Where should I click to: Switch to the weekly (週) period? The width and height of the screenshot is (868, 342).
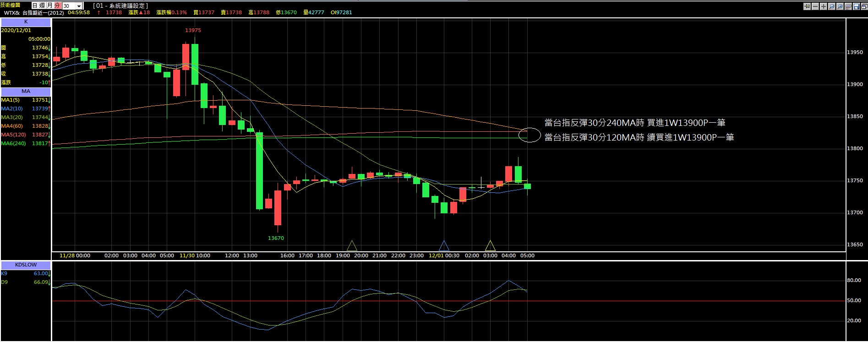tap(42, 5)
